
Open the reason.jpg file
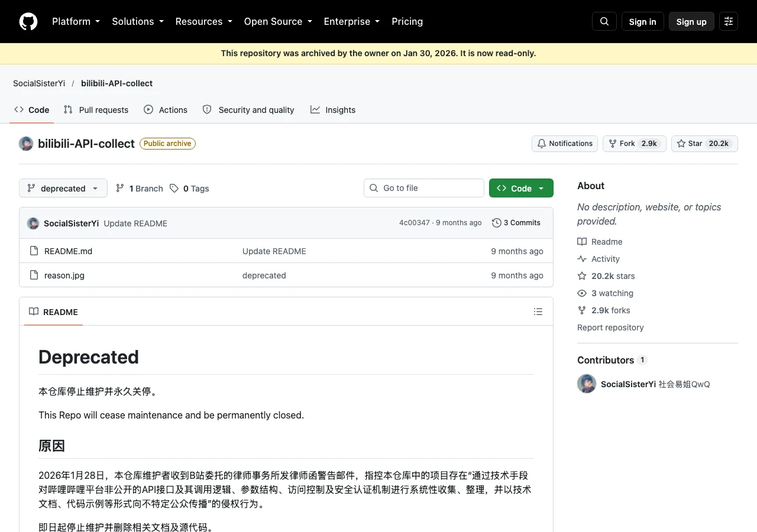64,275
